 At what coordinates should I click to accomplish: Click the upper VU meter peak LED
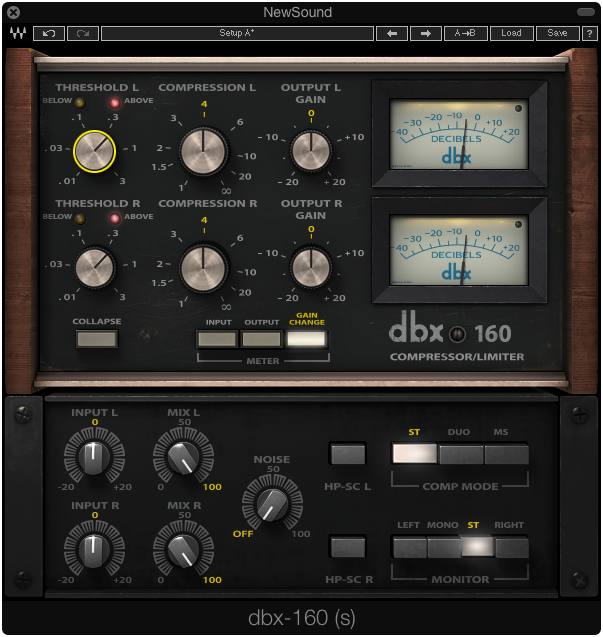[x=518, y=108]
